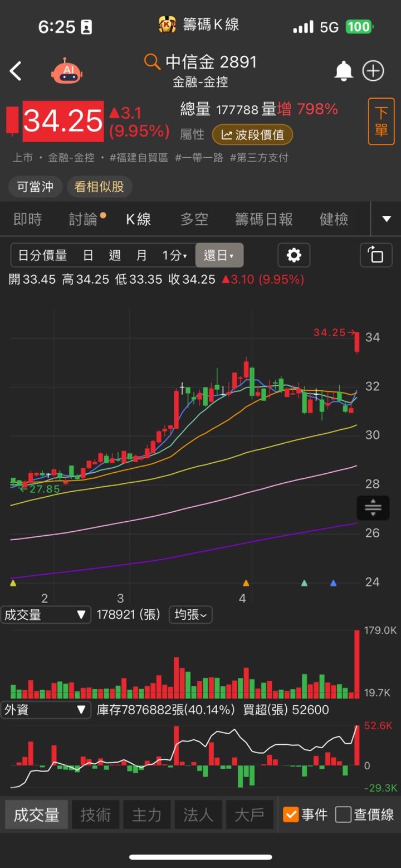The image size is (401, 868).
Task: Open 波段價值 attribute tag
Action: [252, 134]
